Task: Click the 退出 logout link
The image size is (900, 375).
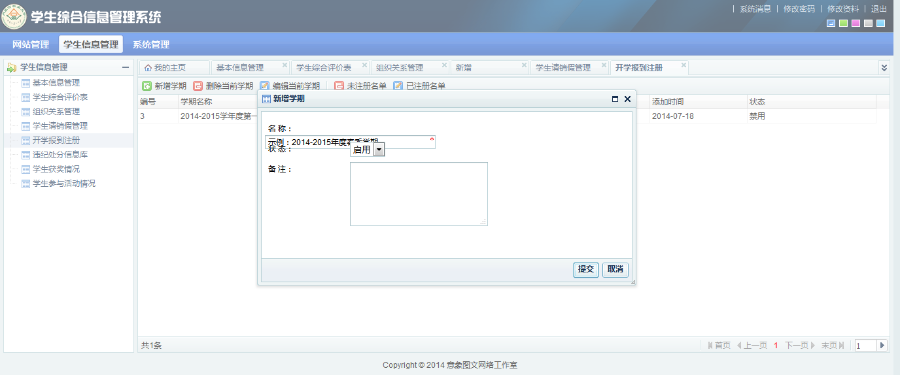Action: [x=879, y=9]
